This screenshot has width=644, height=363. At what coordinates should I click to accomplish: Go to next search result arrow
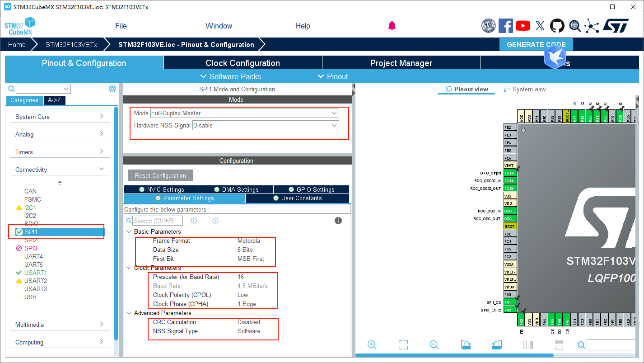click(x=215, y=221)
